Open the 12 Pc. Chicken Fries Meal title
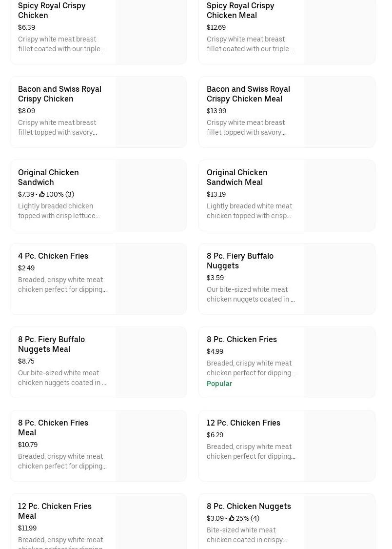The height and width of the screenshot is (549, 392). click(55, 511)
